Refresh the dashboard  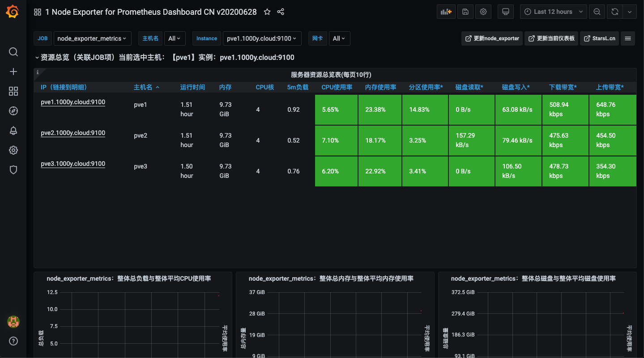point(615,12)
